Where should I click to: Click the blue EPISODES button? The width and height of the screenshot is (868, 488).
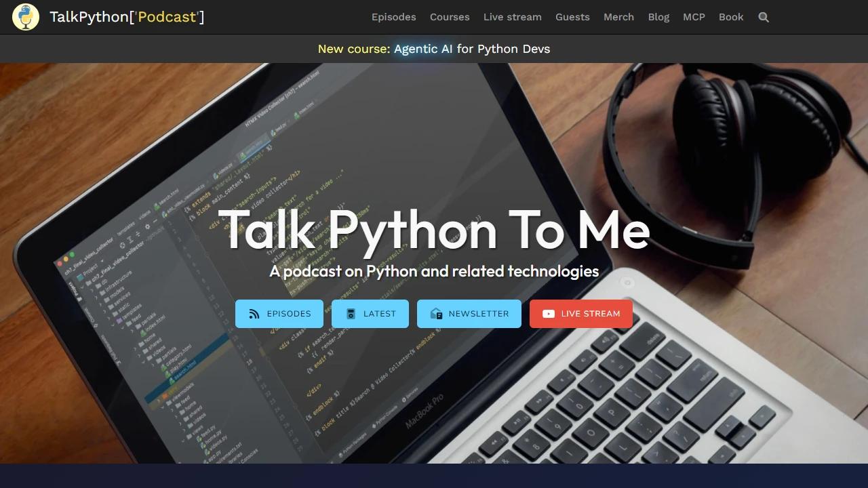[x=279, y=313]
